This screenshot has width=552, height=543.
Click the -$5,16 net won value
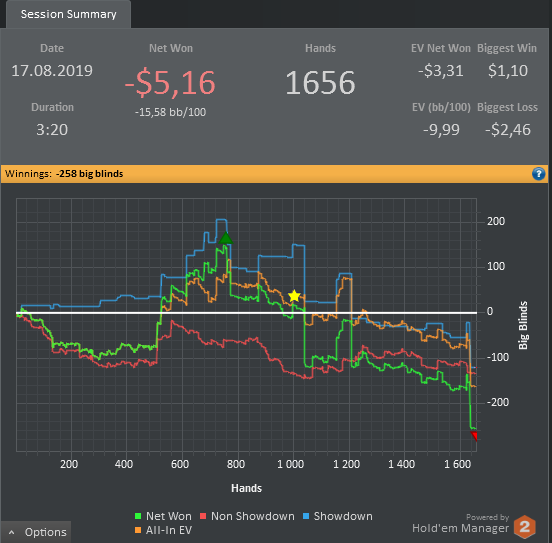tap(170, 83)
